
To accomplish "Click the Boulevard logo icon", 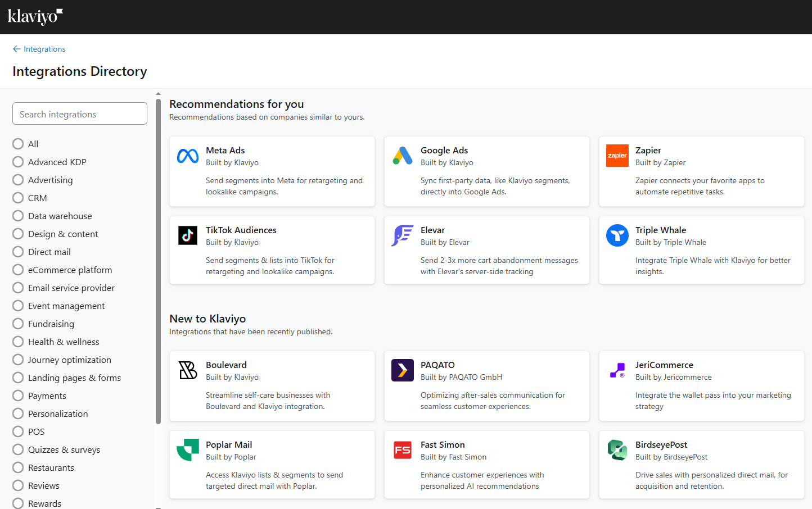I will 188,370.
